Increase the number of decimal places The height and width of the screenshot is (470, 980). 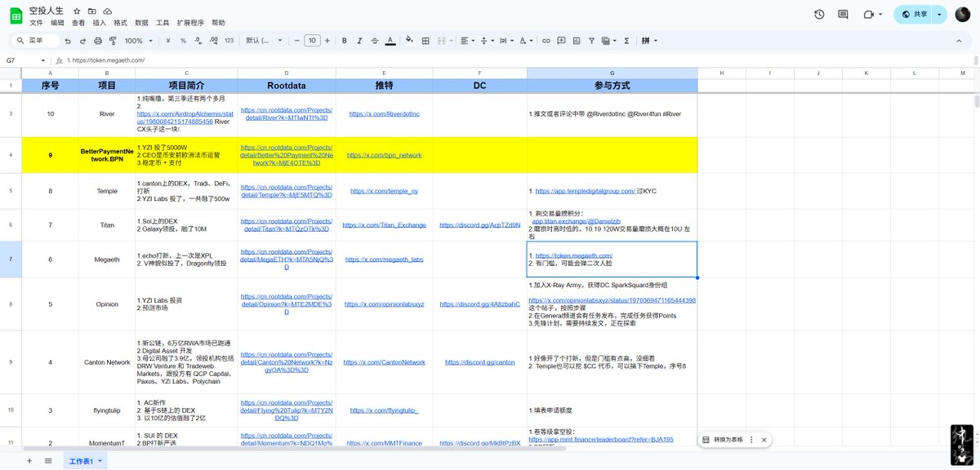pos(213,40)
